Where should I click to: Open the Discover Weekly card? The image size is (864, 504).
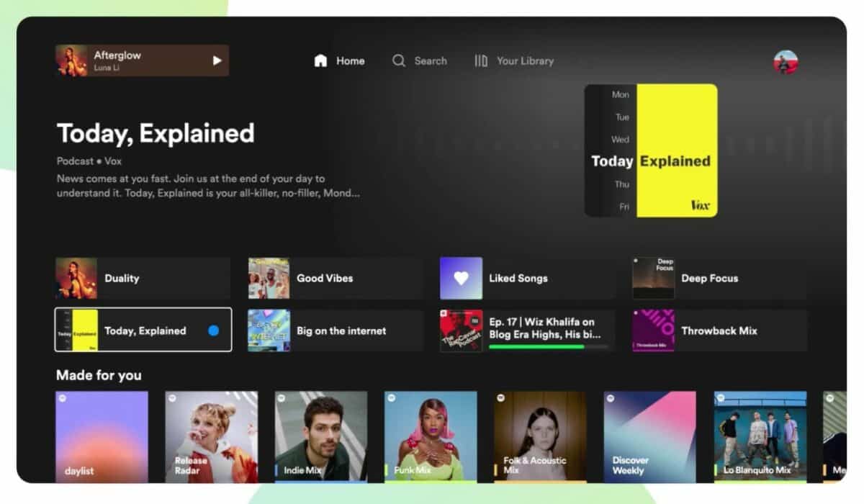click(x=650, y=436)
